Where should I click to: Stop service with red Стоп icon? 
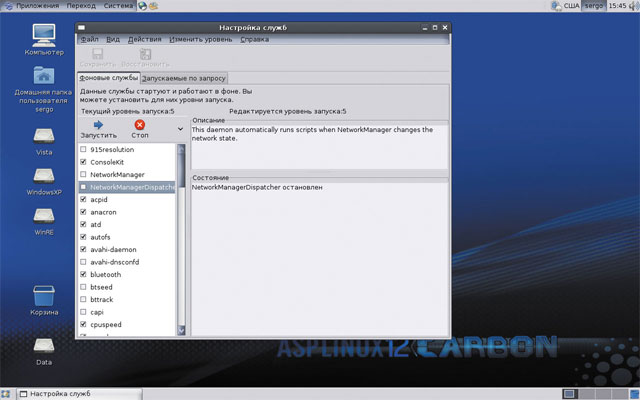140,124
